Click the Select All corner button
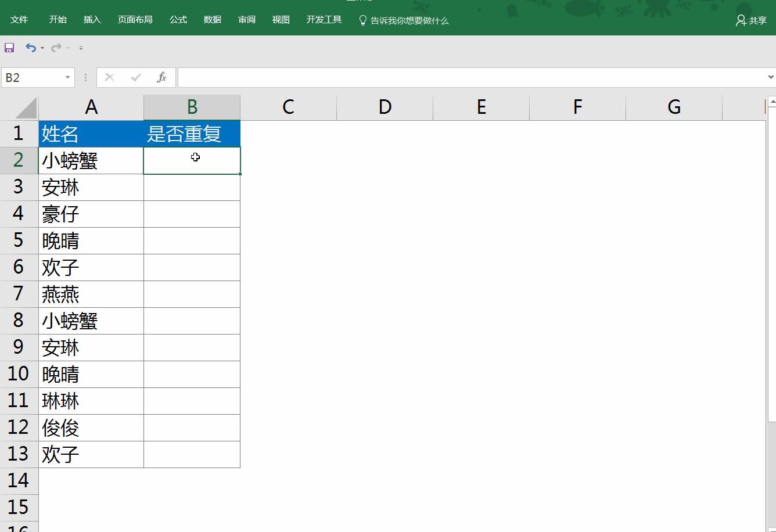This screenshot has width=776, height=532. click(x=19, y=107)
